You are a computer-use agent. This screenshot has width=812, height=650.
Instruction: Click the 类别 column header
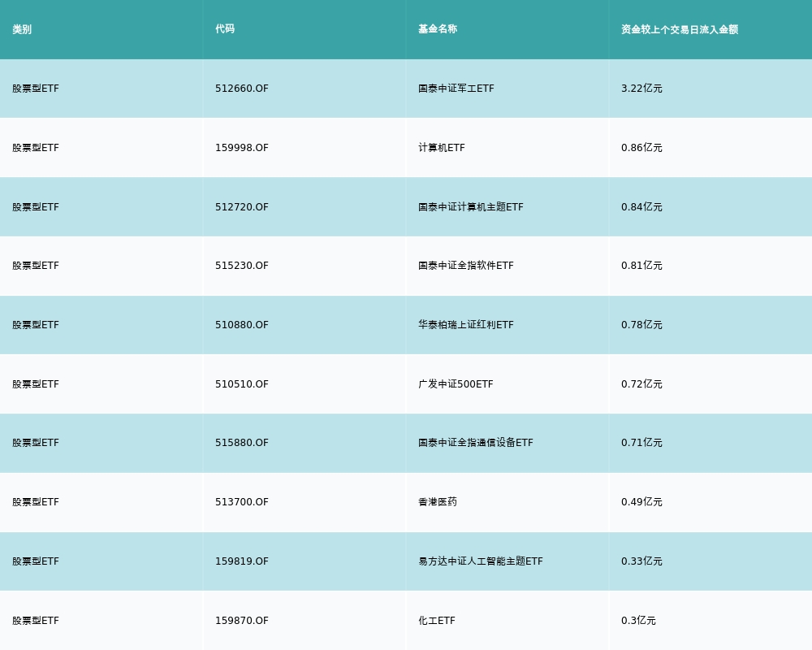22,29
